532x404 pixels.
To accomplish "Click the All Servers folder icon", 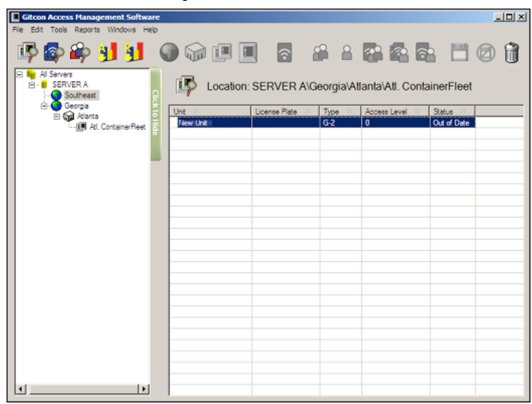I will (x=31, y=74).
